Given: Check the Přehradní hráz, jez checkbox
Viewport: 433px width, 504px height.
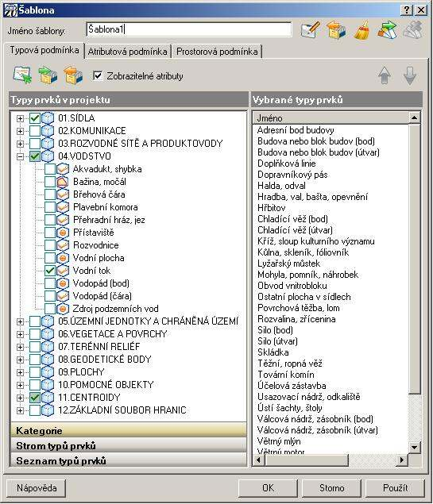Looking at the screenshot, I should click(50, 220).
